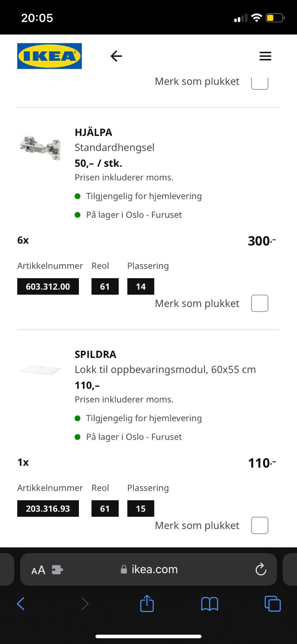Open the hamburger menu
The width and height of the screenshot is (297, 644).
265,56
